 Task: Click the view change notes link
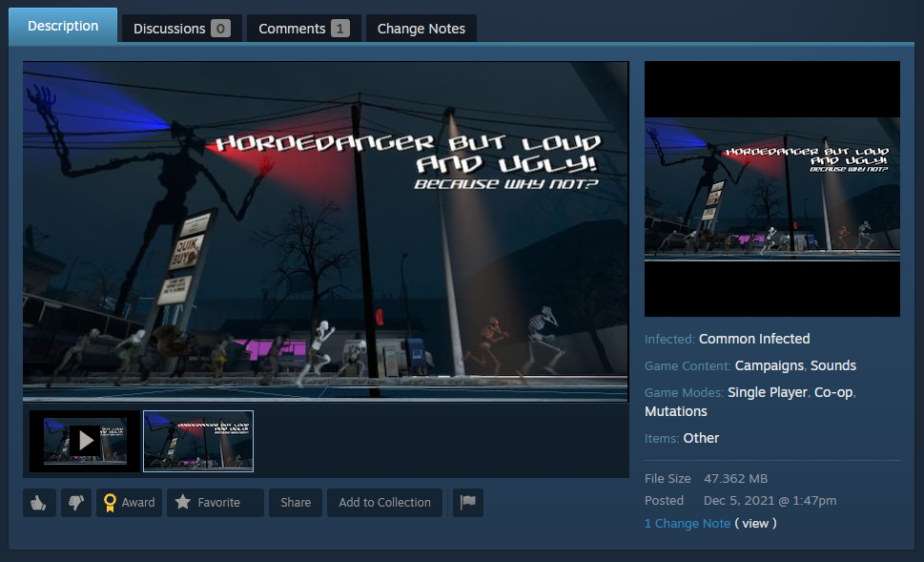coord(755,523)
